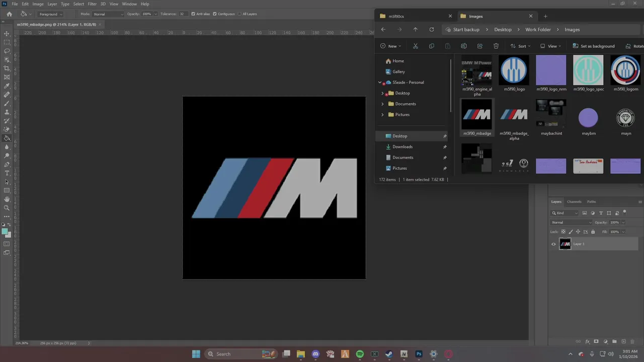Image resolution: width=644 pixels, height=362 pixels.
Task: Add a layer mask
Action: pyautogui.click(x=597, y=341)
